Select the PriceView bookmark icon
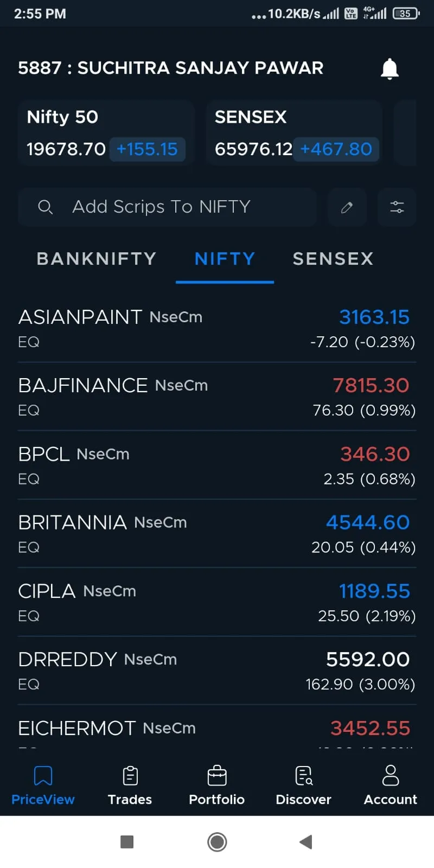The width and height of the screenshot is (434, 868). tap(43, 776)
